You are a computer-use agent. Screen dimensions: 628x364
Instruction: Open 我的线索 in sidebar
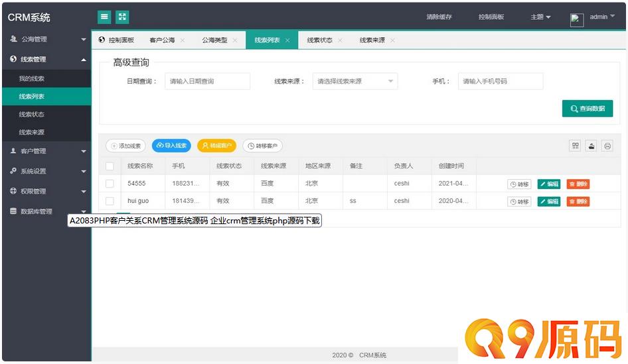(46, 78)
